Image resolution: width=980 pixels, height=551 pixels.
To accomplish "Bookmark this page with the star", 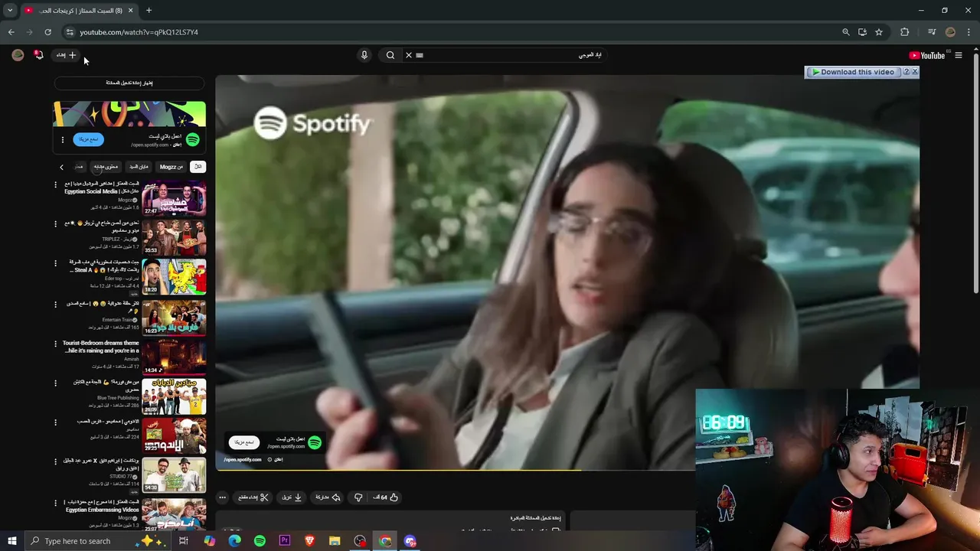I will [879, 32].
